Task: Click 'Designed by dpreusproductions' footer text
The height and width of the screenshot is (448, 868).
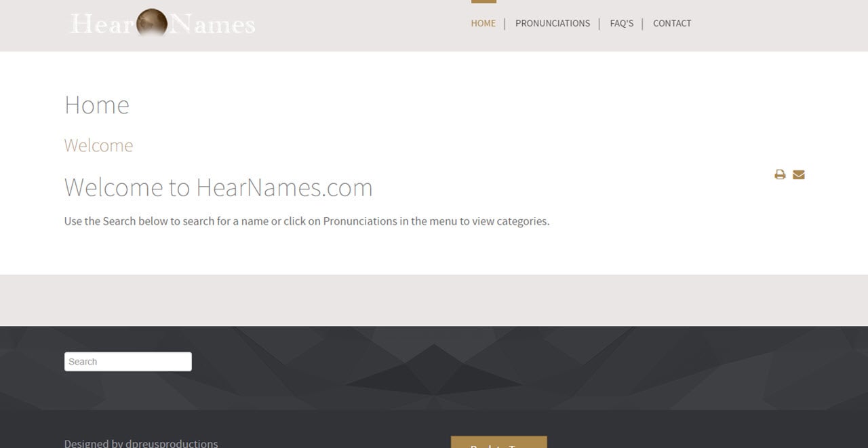Action: point(141,443)
